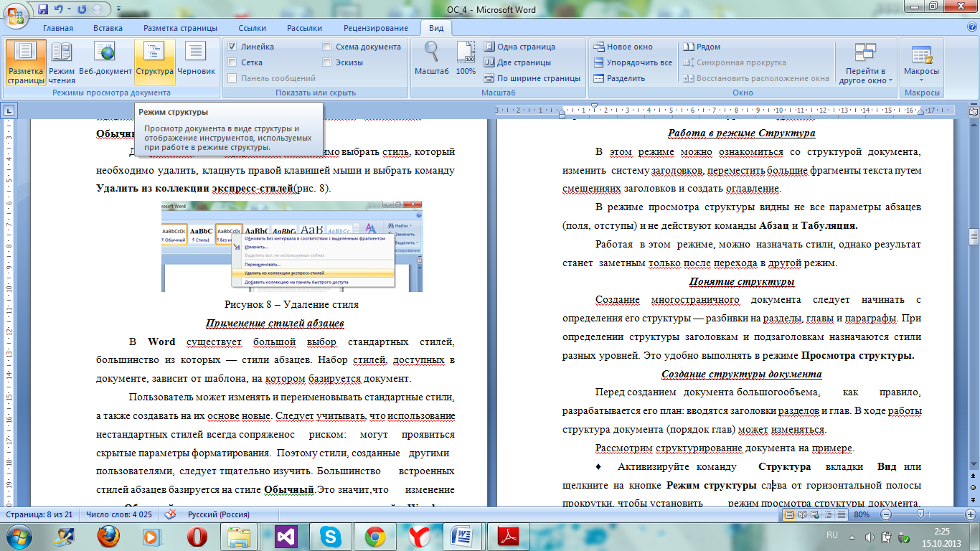Open Google Chrome from the taskbar
Viewport: 980px width, 551px height.
pos(375,536)
